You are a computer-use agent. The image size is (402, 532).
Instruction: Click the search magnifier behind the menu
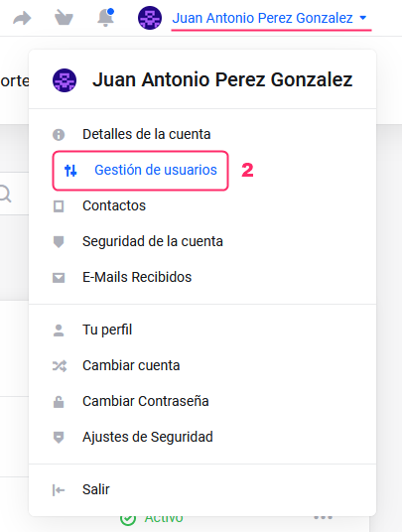[x=5, y=194]
